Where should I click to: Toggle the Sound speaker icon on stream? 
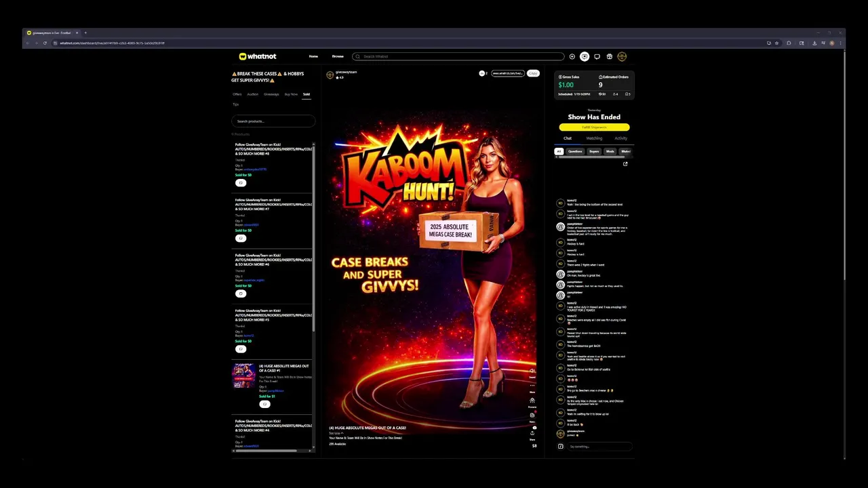coord(532,372)
